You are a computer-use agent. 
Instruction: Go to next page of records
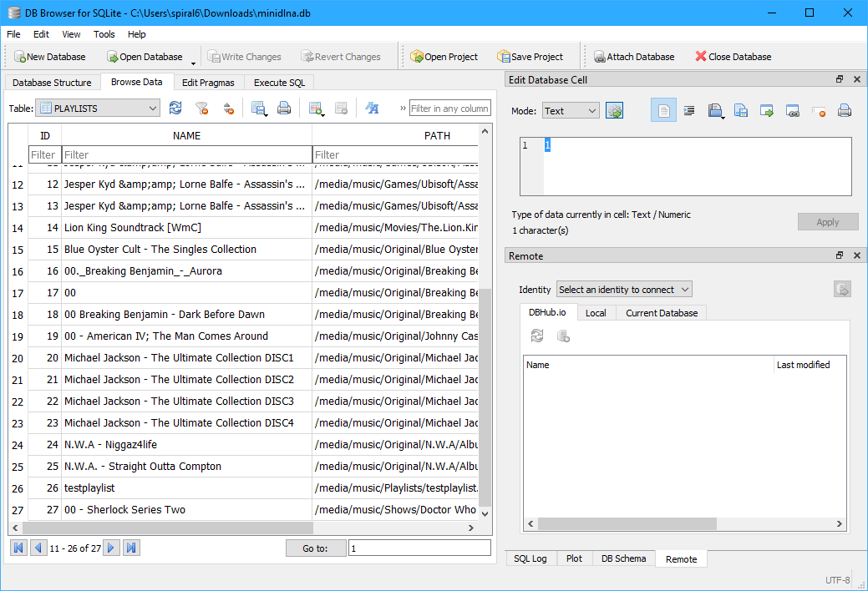coord(111,548)
